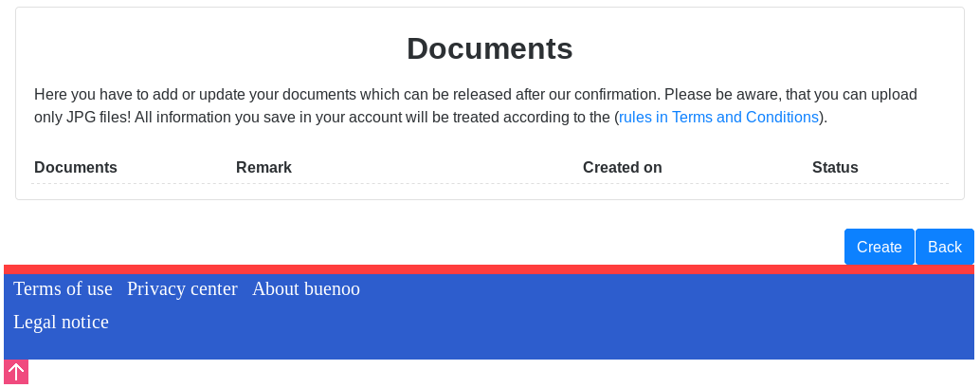This screenshot has width=980, height=388.
Task: Click the pink scroll-to-top arrow icon
Action: pos(16,372)
